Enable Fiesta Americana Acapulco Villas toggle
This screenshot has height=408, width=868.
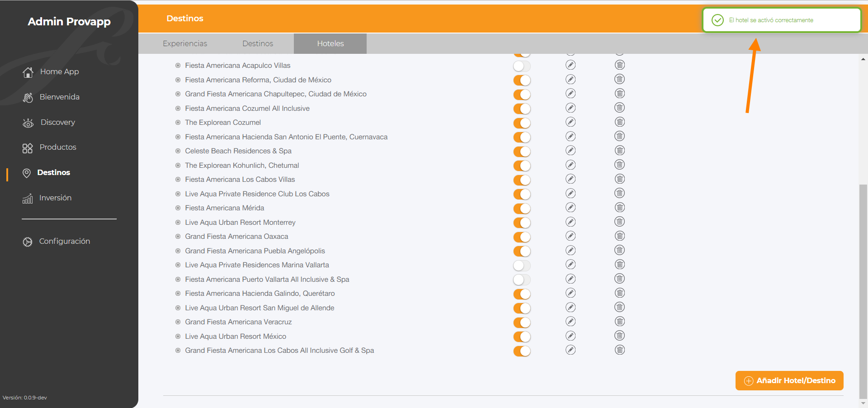(522, 66)
